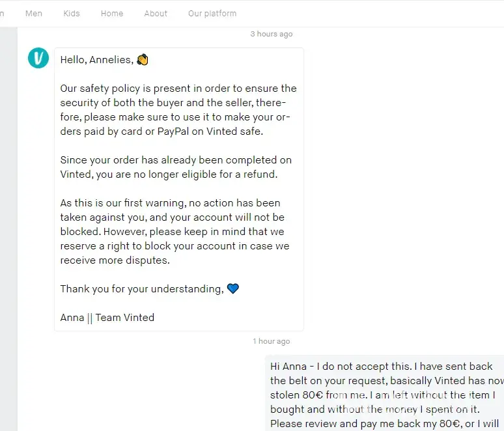Click the partially visible leftmost navigation tab
Image resolution: width=504 pixels, height=431 pixels.
pos(3,13)
